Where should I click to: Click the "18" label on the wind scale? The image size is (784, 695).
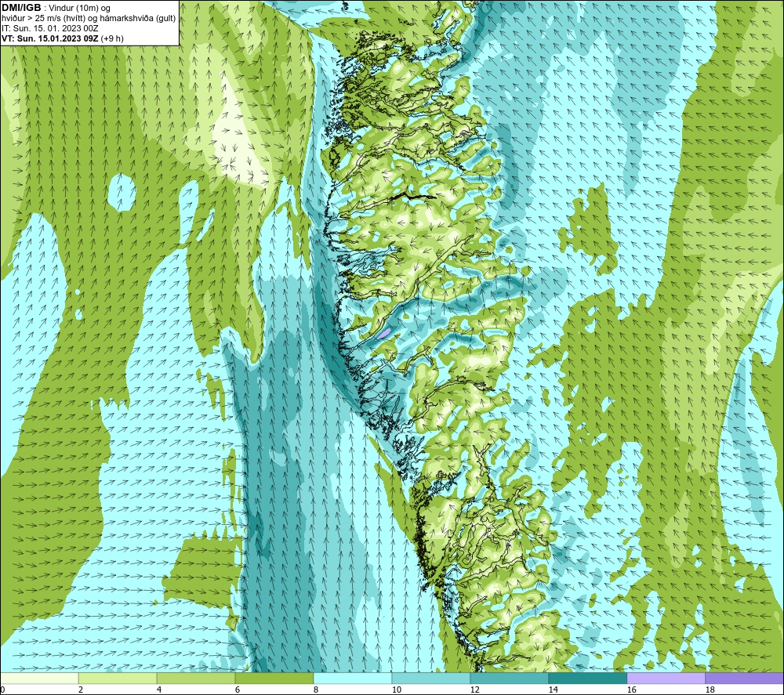(710, 690)
